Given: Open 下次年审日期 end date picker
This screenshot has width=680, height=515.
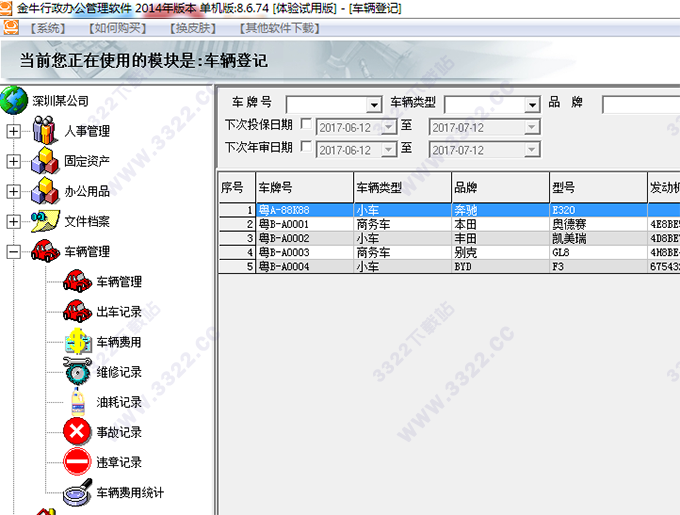Looking at the screenshot, I should [x=532, y=150].
